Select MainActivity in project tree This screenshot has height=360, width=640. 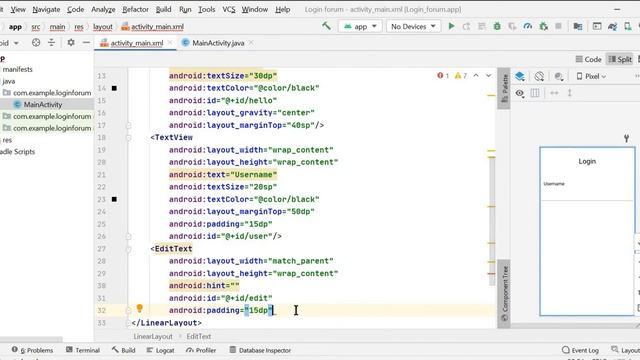coord(42,104)
